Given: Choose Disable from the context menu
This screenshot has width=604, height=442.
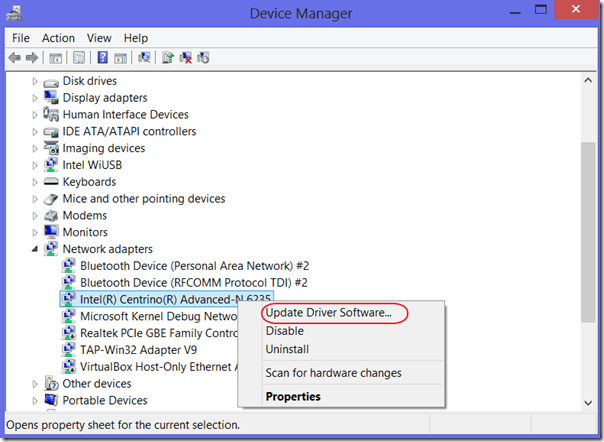Looking at the screenshot, I should 285,331.
